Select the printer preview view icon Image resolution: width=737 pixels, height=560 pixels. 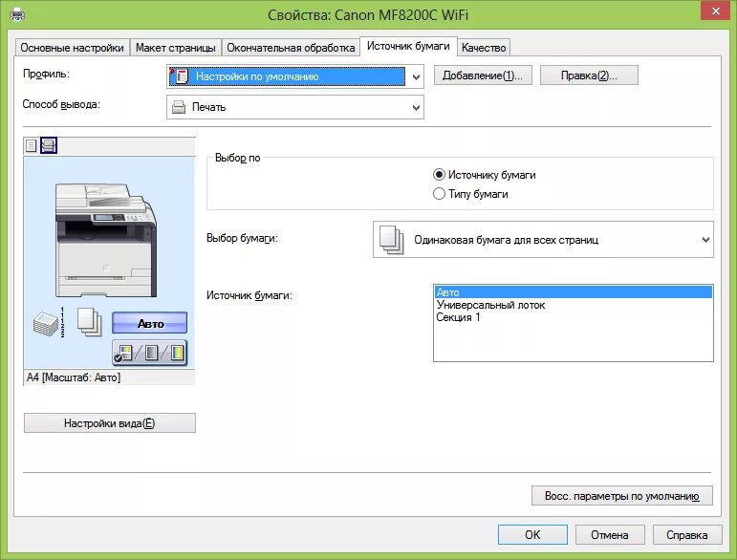[x=49, y=145]
